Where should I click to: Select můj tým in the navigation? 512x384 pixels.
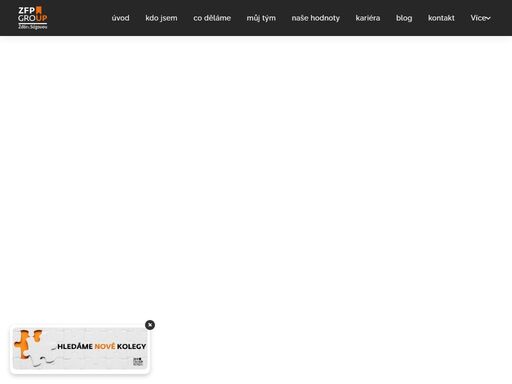coord(261,18)
